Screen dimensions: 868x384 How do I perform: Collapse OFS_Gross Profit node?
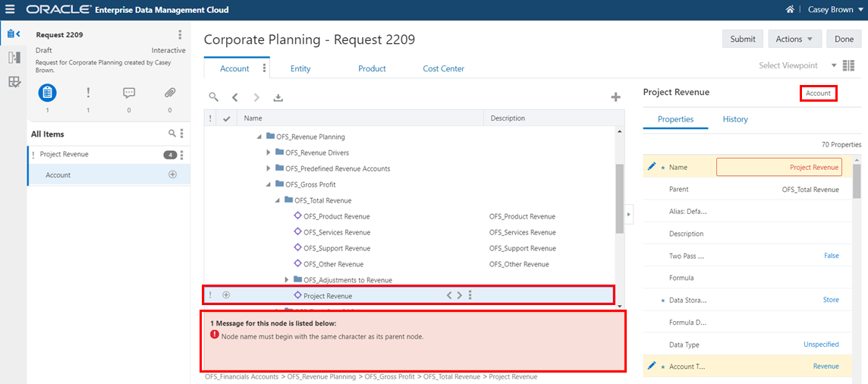269,184
